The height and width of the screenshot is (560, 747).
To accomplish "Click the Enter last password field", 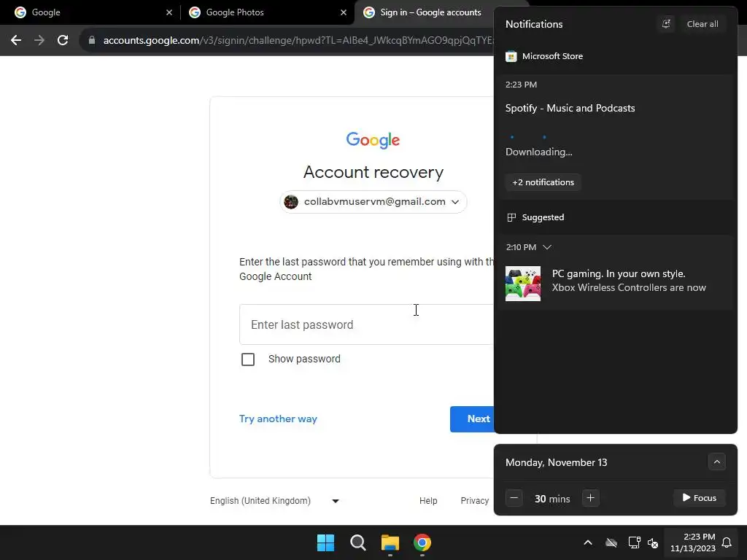I will (x=366, y=324).
